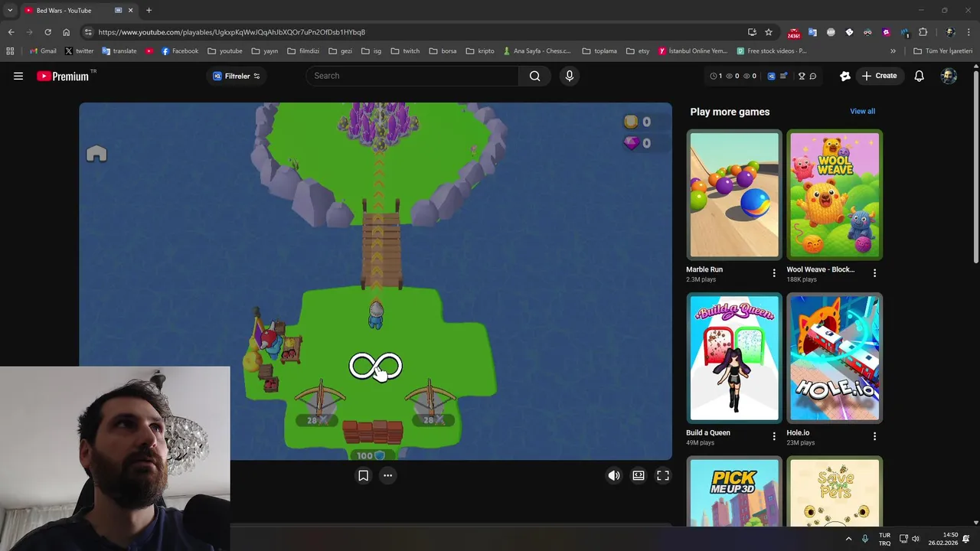
Task: Toggle theater mode for the game
Action: coord(638,475)
